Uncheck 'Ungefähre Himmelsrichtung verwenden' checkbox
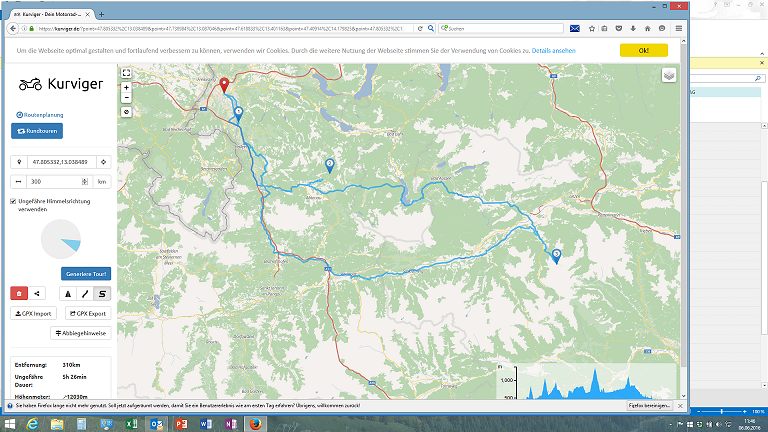 point(12,201)
